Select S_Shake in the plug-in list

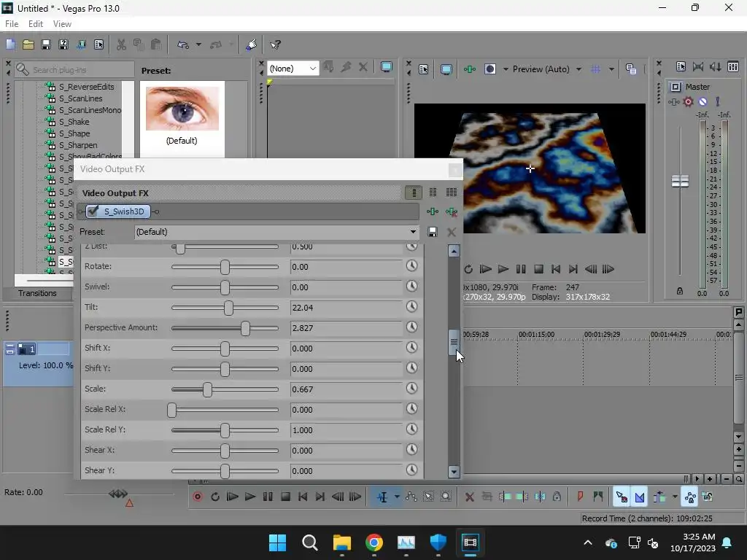pyautogui.click(x=74, y=122)
